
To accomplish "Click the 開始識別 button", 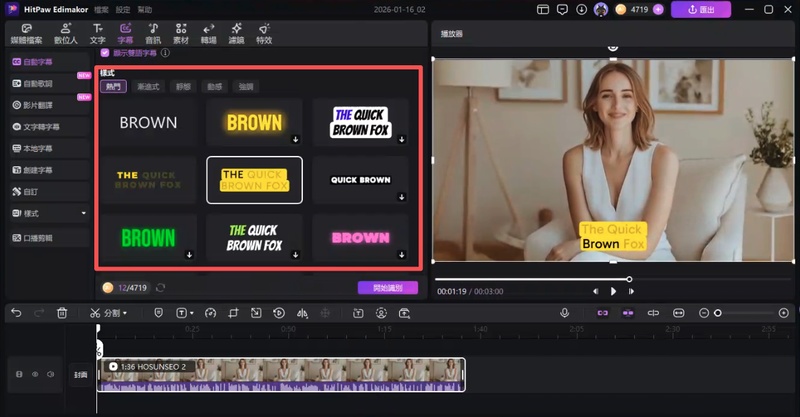I will (387, 288).
